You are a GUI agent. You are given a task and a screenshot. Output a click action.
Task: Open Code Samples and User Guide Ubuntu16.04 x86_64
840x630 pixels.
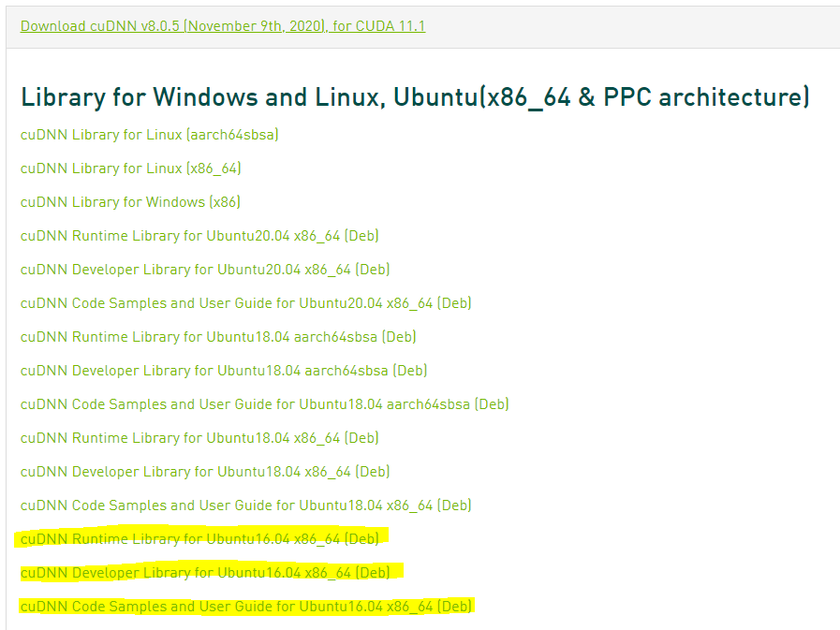(x=246, y=607)
